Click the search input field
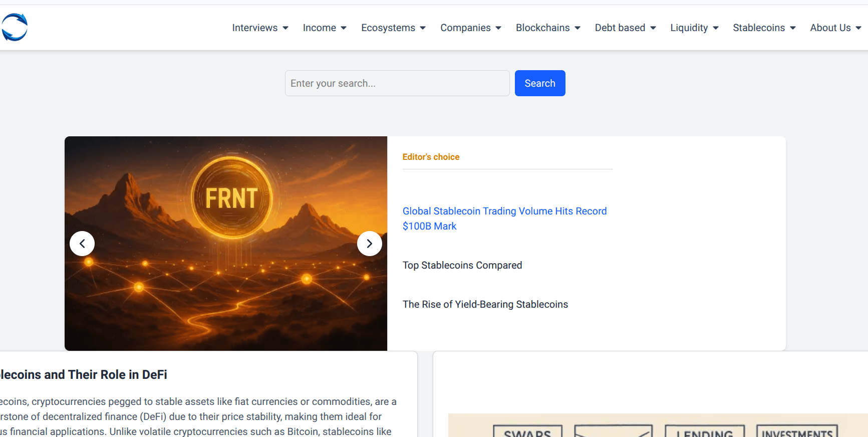 pos(397,83)
